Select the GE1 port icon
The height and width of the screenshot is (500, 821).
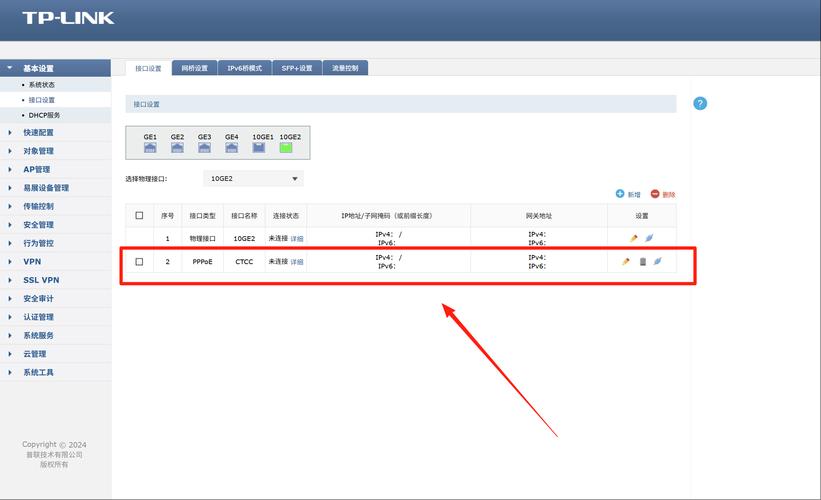pyautogui.click(x=150, y=147)
